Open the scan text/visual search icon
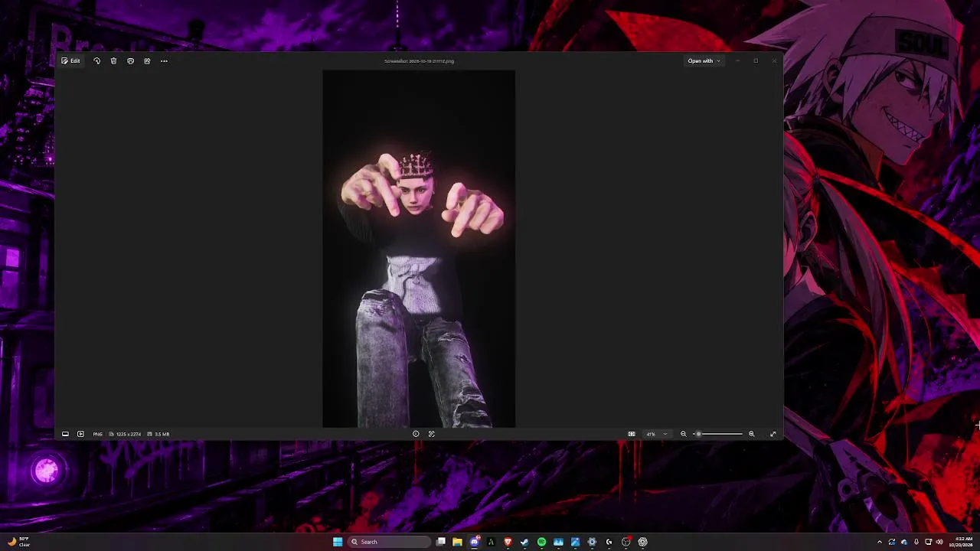 coord(431,434)
